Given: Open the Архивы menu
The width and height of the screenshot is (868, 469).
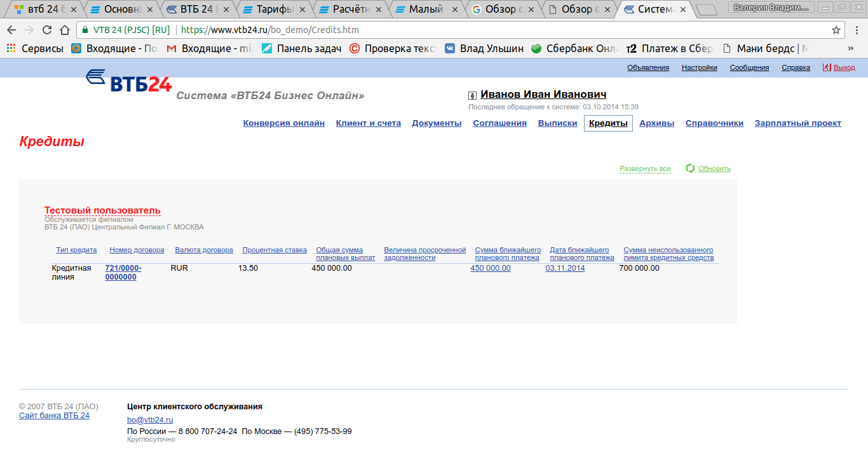Looking at the screenshot, I should point(657,123).
